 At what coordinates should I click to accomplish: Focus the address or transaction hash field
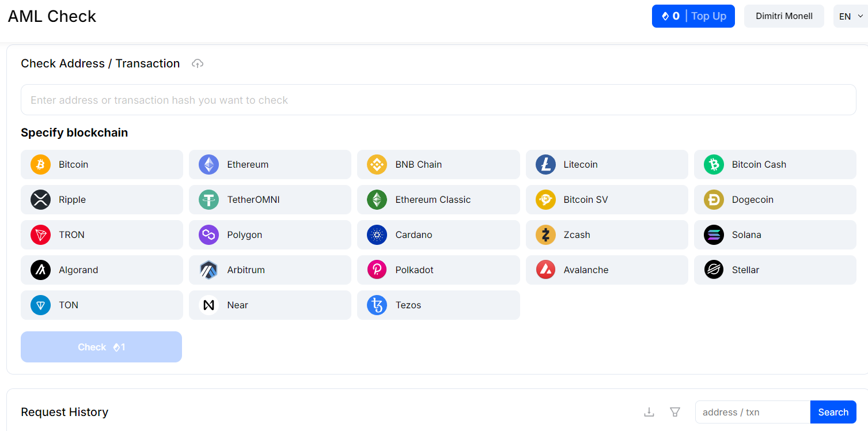[x=438, y=100]
